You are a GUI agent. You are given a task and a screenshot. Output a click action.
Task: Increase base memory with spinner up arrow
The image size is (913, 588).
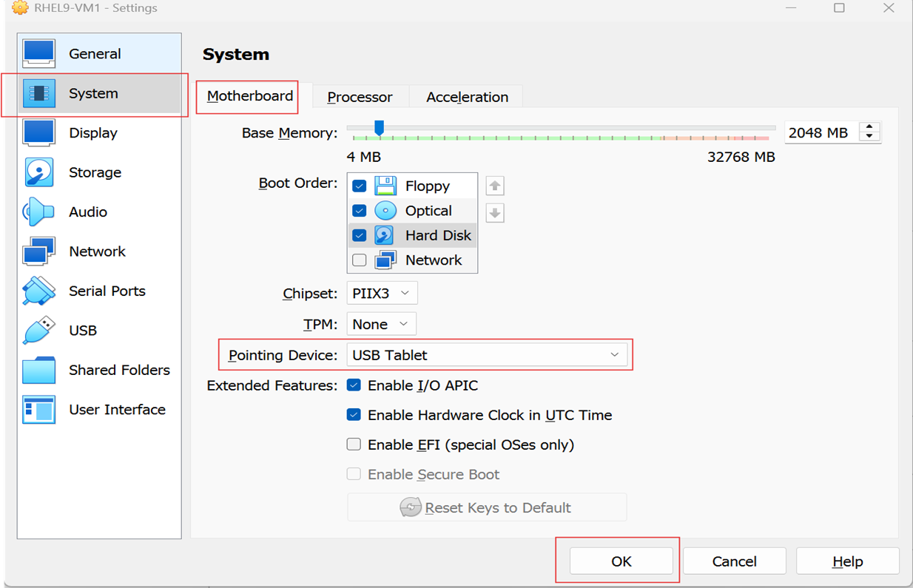(870, 128)
